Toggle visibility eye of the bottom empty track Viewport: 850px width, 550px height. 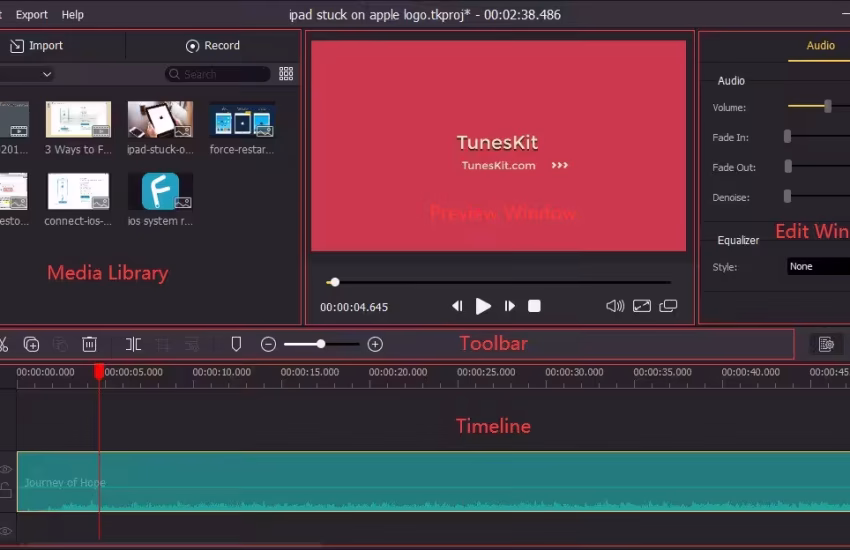[x=6, y=531]
